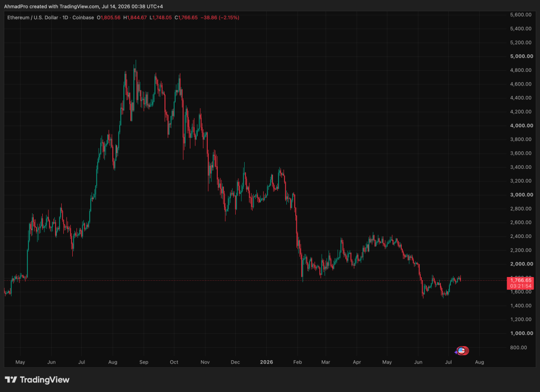Click the 5,600.00 price axis label
540x392 pixels.
click(x=520, y=15)
